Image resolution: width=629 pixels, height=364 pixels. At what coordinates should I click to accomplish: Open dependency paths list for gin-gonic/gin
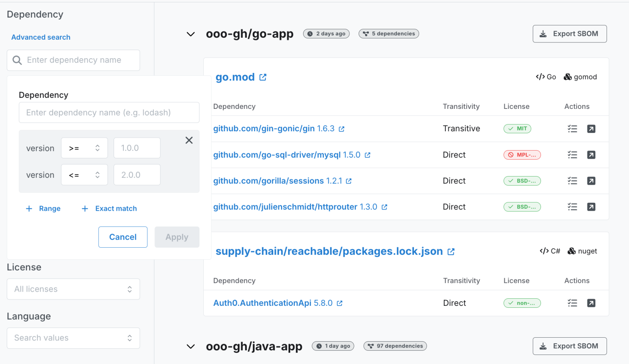(572, 129)
